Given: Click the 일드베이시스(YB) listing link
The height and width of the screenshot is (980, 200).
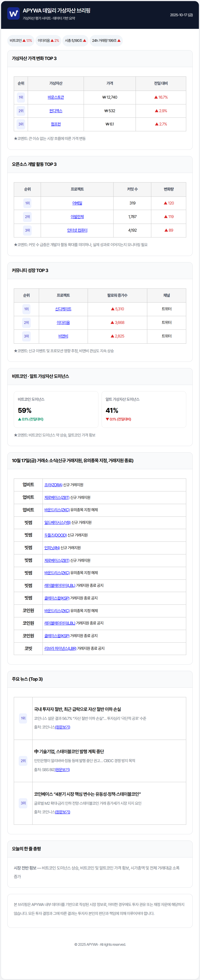Looking at the screenshot, I should pyautogui.click(x=57, y=522).
